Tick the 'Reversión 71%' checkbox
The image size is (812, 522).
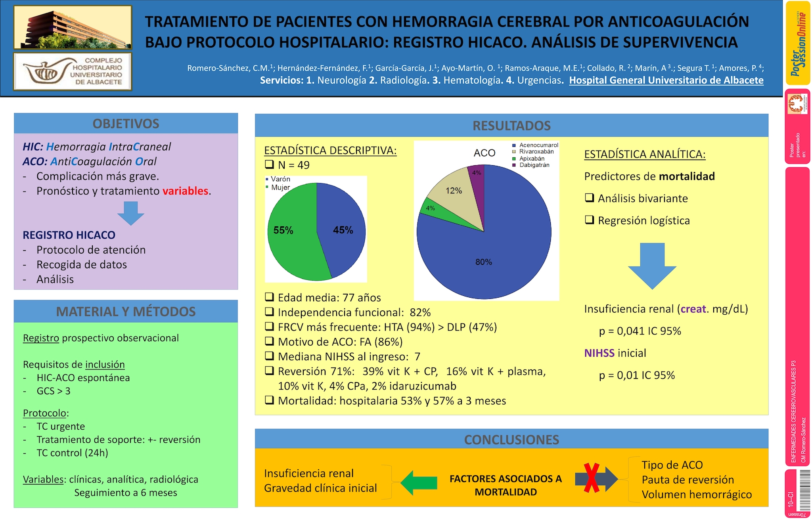(270, 371)
